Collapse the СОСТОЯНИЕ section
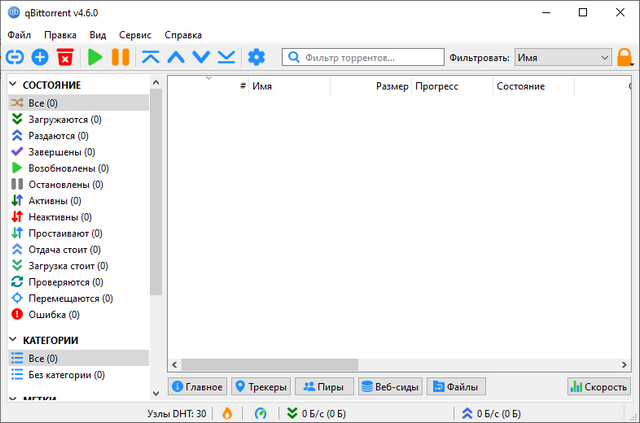The height and width of the screenshot is (423, 640). click(x=15, y=85)
